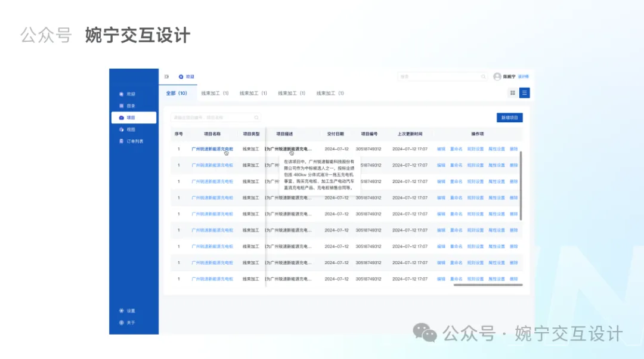644x359 pixels.
Task: Open the 欢迎 tab in the top bar
Action: click(x=187, y=76)
